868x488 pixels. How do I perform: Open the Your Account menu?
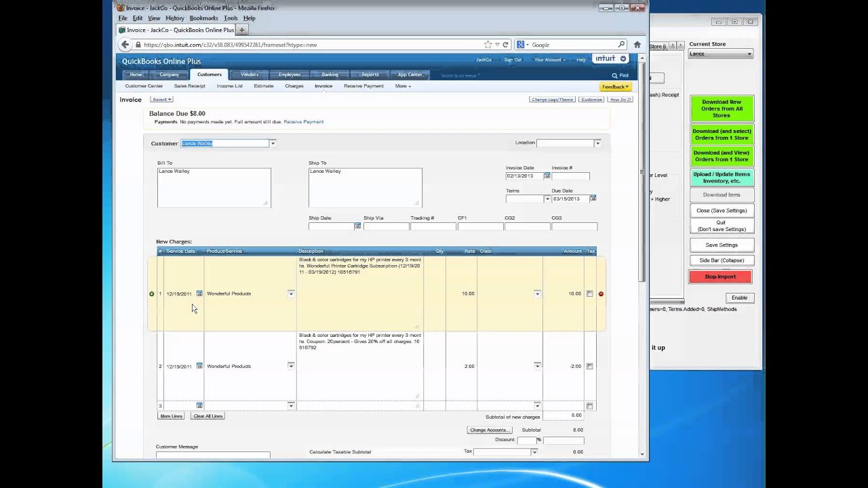(549, 60)
